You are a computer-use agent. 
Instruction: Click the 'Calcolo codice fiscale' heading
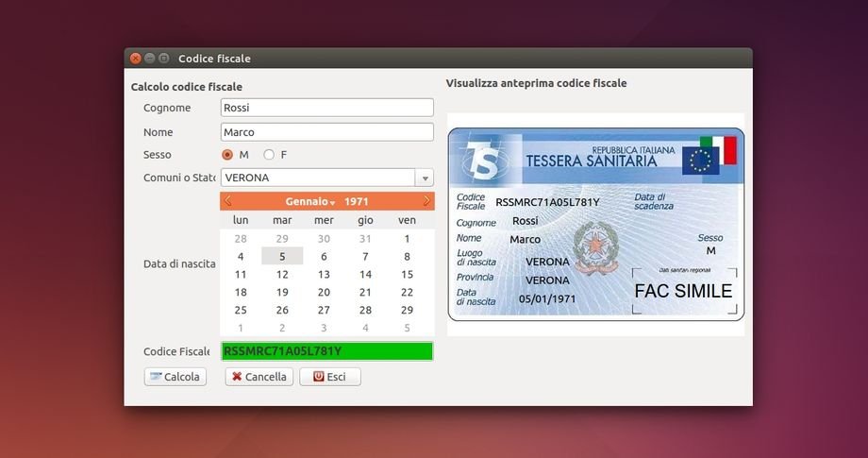tap(187, 87)
